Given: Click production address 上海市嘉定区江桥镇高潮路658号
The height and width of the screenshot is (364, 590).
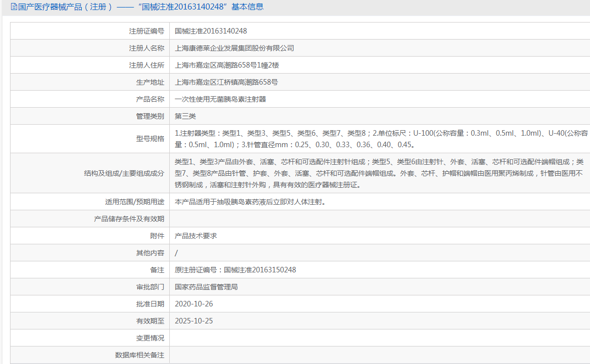Looking at the screenshot, I should tap(226, 82).
